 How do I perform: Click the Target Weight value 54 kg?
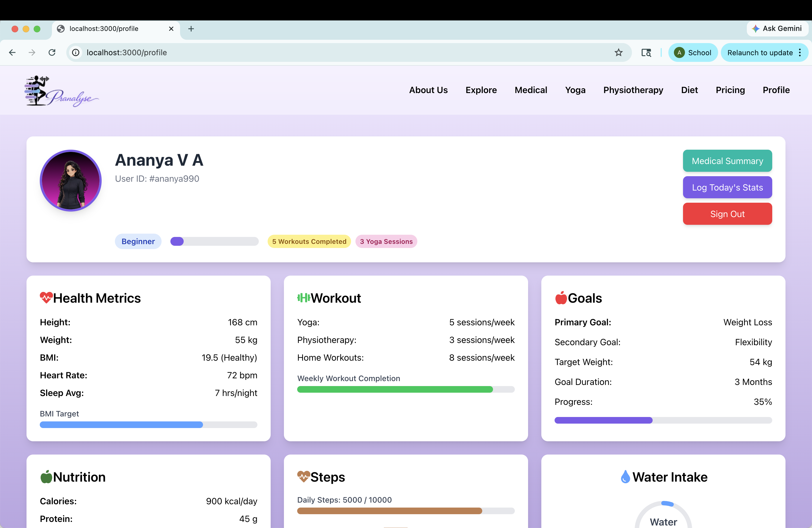pos(761,362)
